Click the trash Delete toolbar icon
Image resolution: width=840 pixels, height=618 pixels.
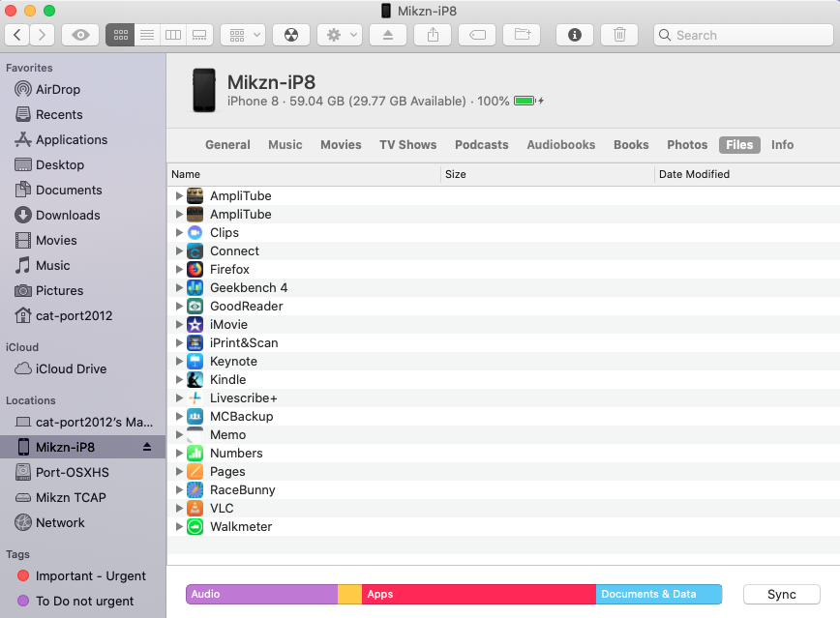[x=619, y=35]
